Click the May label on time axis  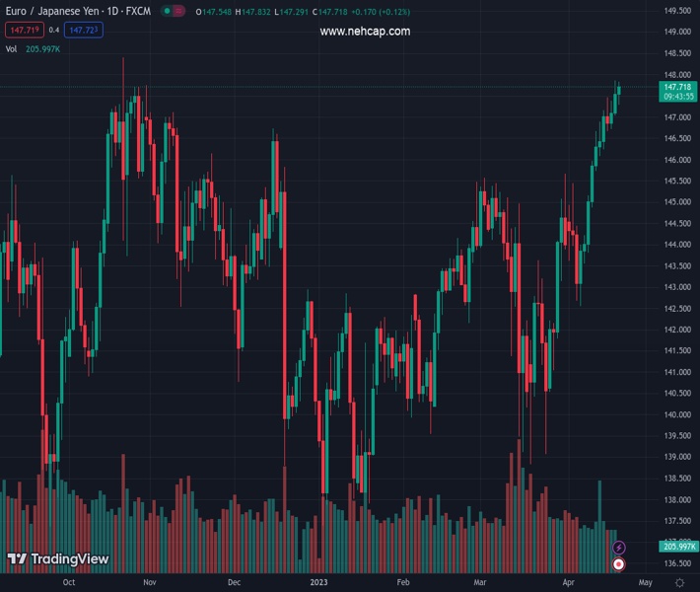[x=646, y=582]
